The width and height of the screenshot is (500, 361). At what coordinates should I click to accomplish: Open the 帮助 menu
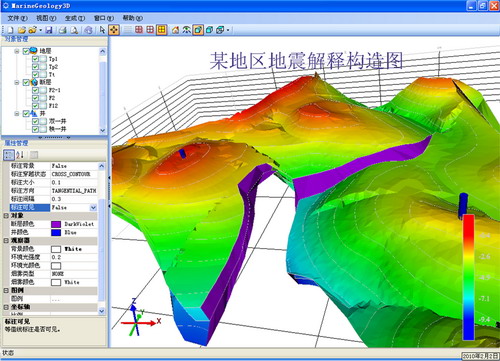point(132,18)
